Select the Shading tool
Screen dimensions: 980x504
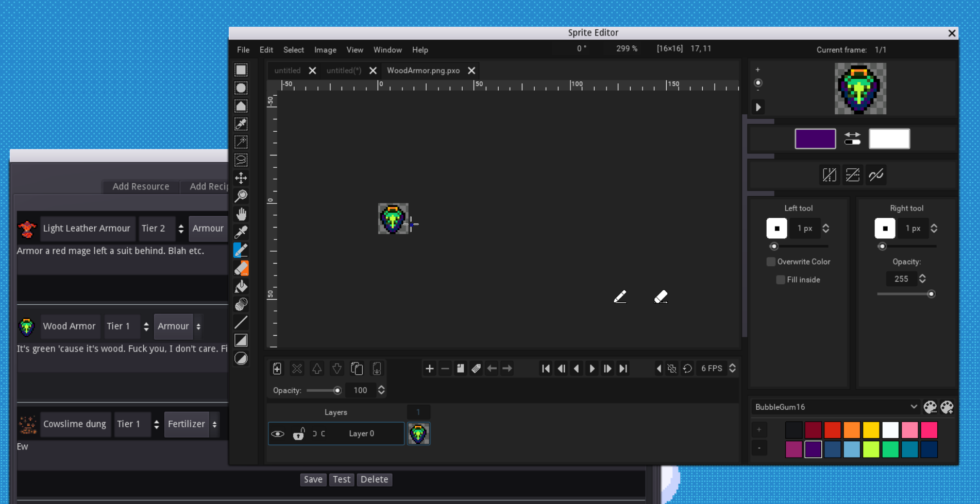click(x=241, y=304)
